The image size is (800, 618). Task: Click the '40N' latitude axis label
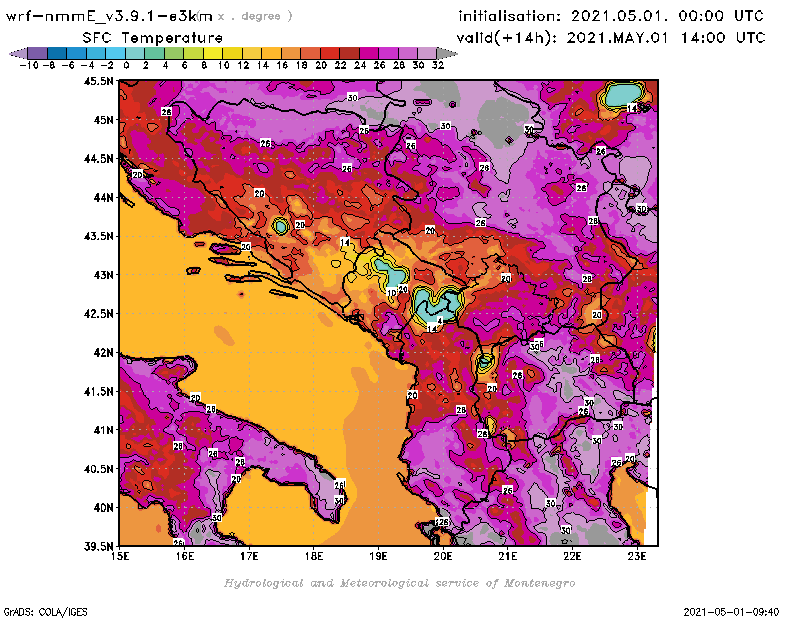(x=103, y=508)
